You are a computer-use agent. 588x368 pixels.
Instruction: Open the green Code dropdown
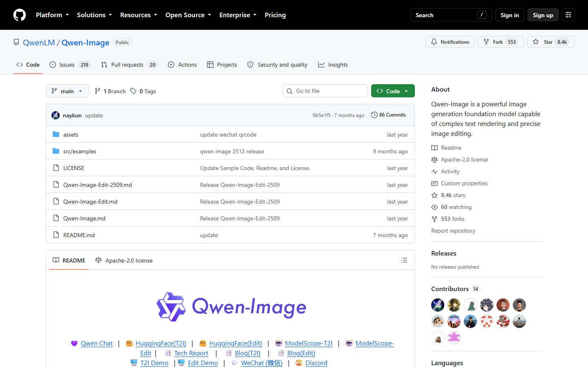pyautogui.click(x=393, y=91)
